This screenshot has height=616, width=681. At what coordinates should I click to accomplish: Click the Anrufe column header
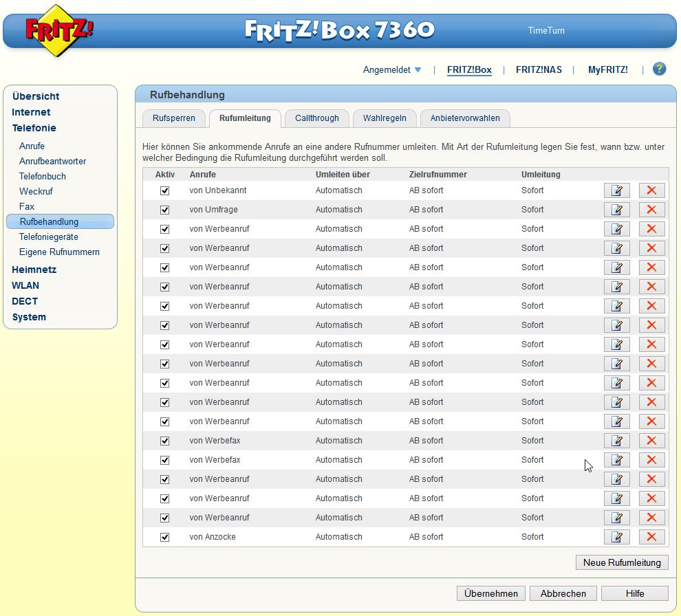tap(203, 175)
